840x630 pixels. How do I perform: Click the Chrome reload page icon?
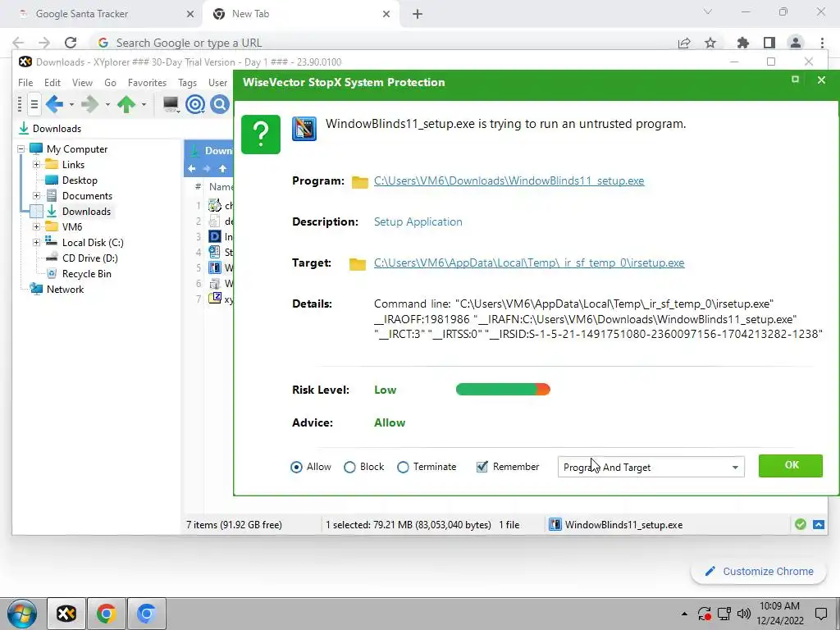click(71, 43)
